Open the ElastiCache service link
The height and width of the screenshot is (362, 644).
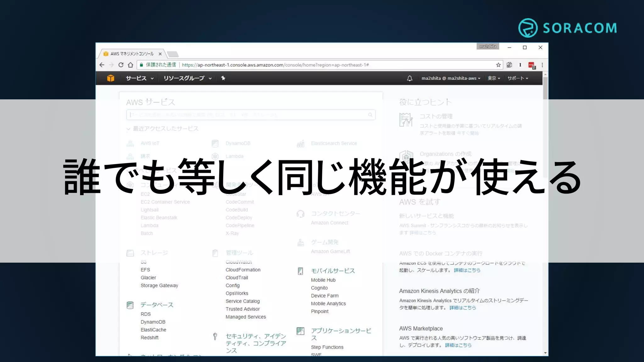coord(153,330)
